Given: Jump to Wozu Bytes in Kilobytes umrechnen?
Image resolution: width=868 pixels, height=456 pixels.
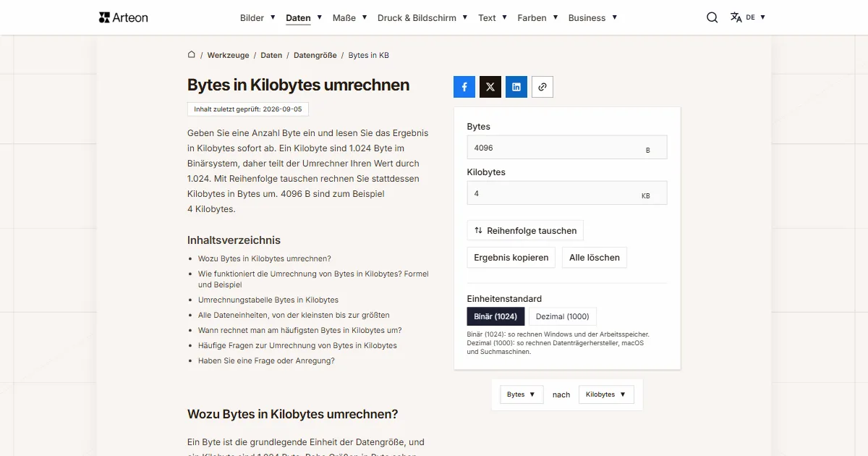Looking at the screenshot, I should pyautogui.click(x=265, y=258).
